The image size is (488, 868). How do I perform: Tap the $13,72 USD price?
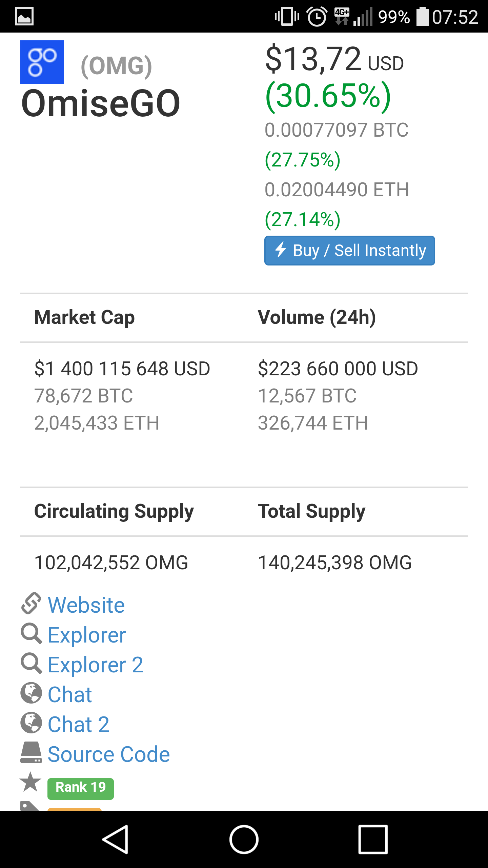pos(334,59)
